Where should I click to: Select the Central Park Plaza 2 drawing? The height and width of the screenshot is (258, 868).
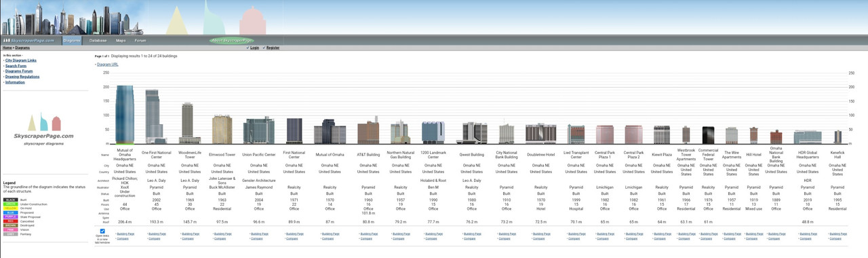coord(633,134)
